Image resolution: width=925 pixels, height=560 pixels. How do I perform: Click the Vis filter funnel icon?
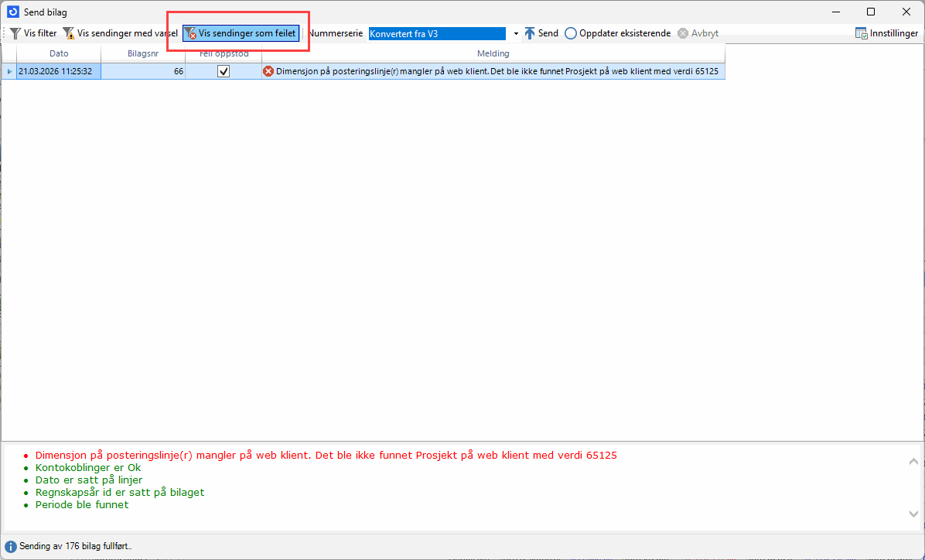click(x=15, y=34)
